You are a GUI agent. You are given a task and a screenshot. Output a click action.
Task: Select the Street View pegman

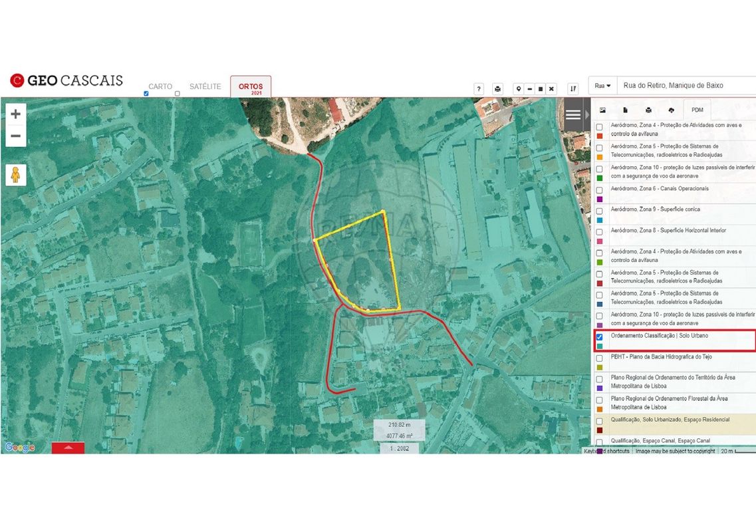point(15,175)
